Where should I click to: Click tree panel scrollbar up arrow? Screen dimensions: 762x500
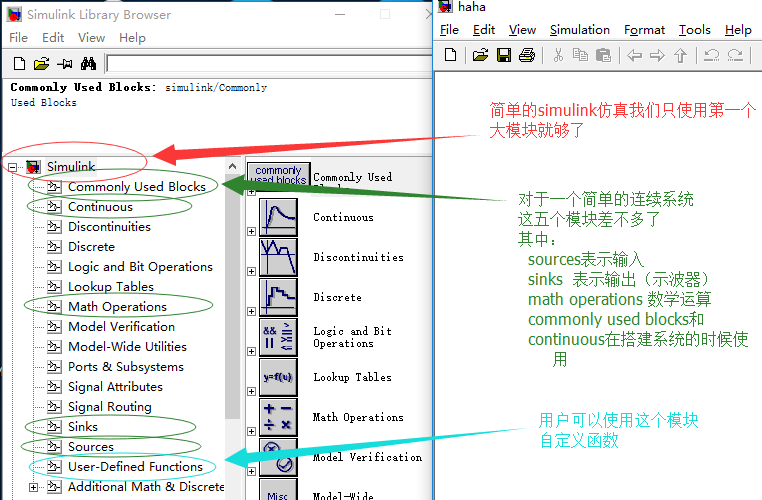tap(233, 167)
